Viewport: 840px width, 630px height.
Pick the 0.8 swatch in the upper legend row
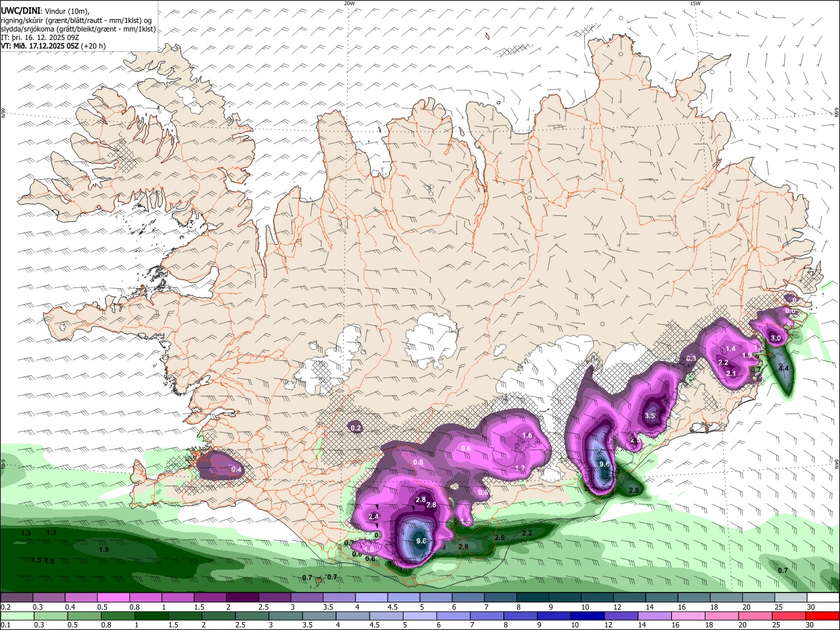click(x=145, y=598)
